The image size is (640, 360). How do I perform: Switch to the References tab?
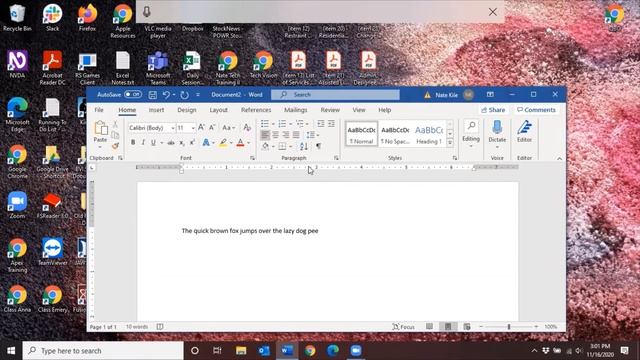256,110
